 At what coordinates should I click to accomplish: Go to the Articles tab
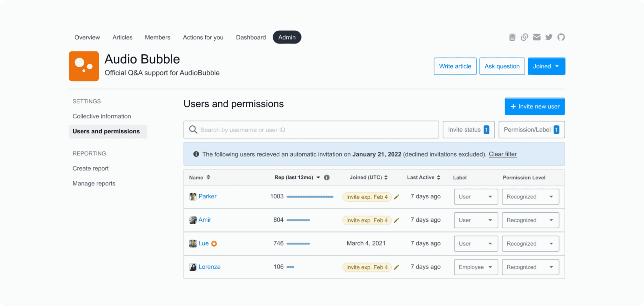122,37
